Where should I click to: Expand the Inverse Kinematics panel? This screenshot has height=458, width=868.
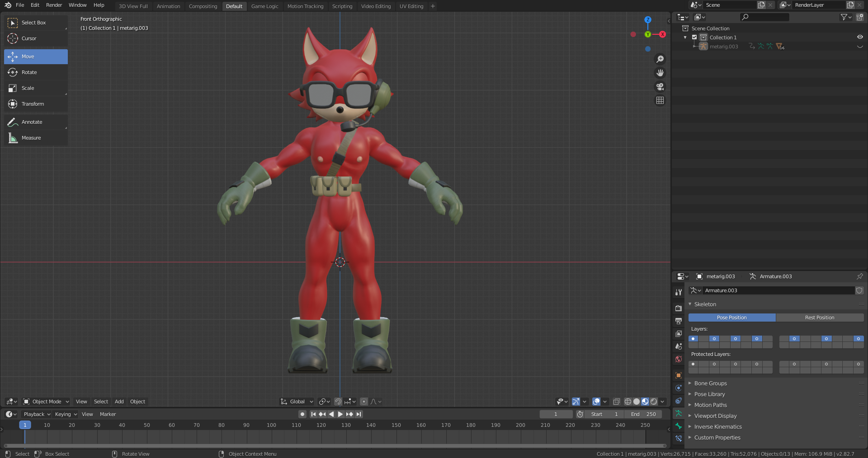717,427
